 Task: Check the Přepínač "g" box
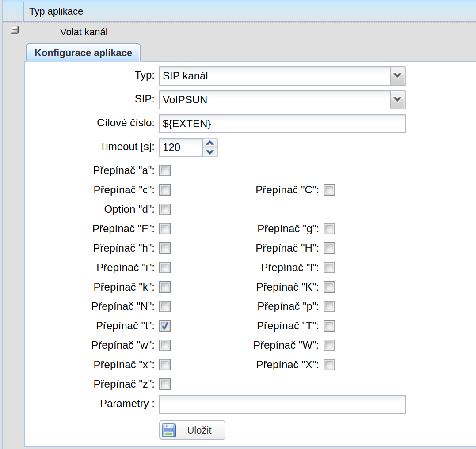pos(329,229)
